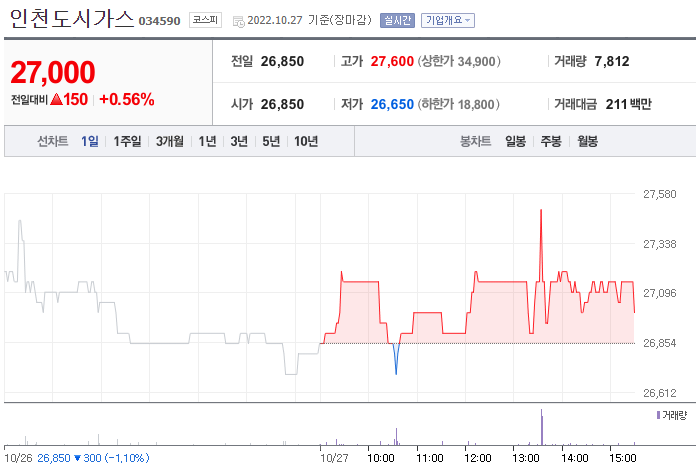Click the 27,096 y-axis label
The image size is (696, 475).
point(660,293)
